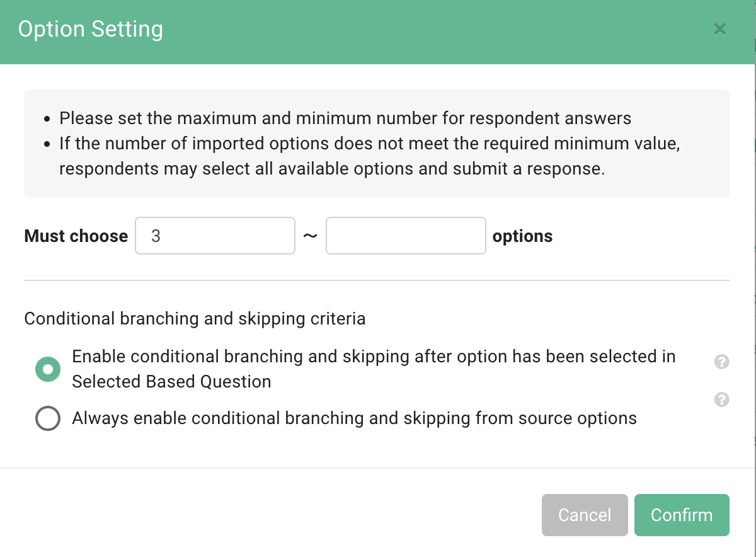756x557 pixels.
Task: Click the question mark beside Selected Based Question
Action: (x=721, y=362)
